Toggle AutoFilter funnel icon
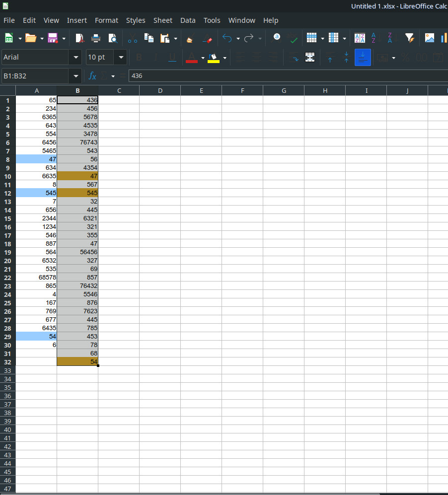 tap(410, 38)
